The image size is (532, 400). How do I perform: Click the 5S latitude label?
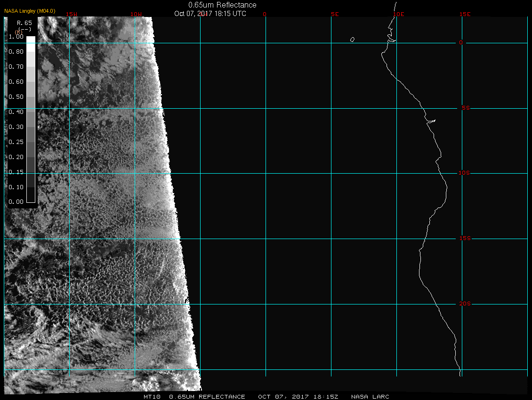(466, 108)
